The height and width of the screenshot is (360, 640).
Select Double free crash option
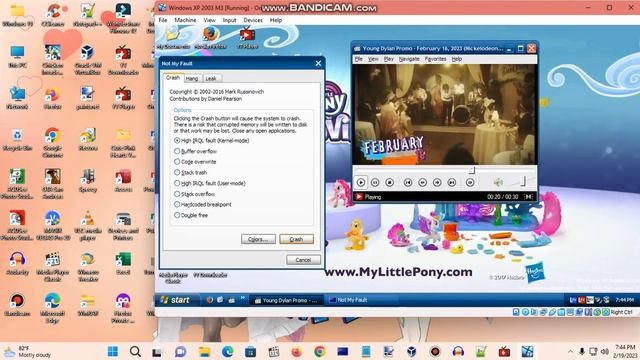(191, 215)
